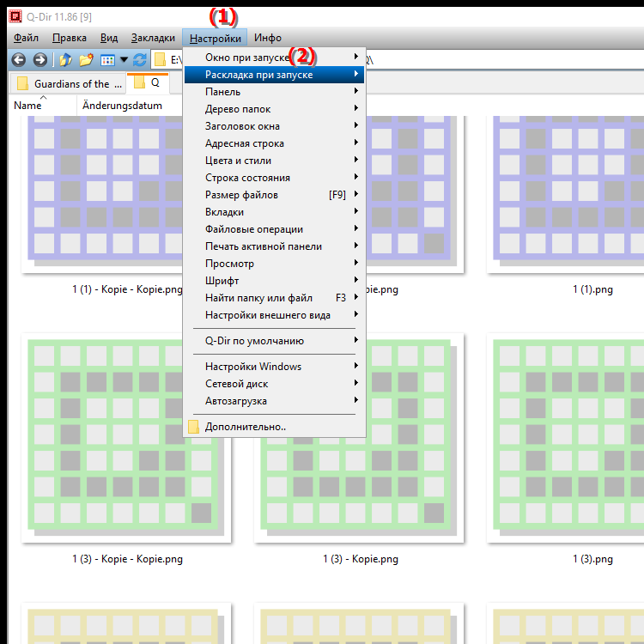Click the folder icon in address bar
Screen dimensions: 644x644
click(x=161, y=60)
